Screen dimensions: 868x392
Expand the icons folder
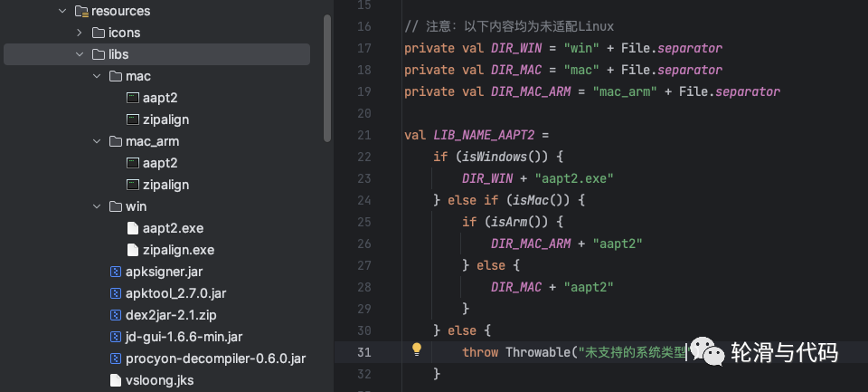(79, 33)
